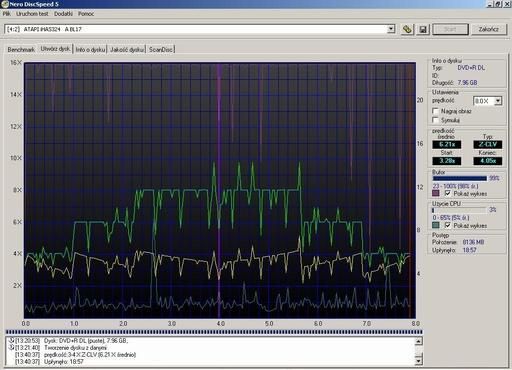Click the Z-CLV type value

click(488, 144)
